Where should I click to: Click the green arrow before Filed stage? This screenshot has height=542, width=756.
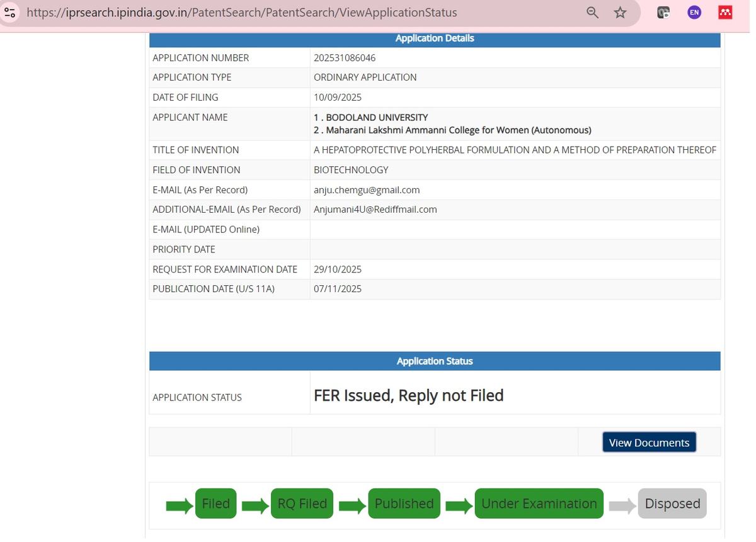pos(179,505)
